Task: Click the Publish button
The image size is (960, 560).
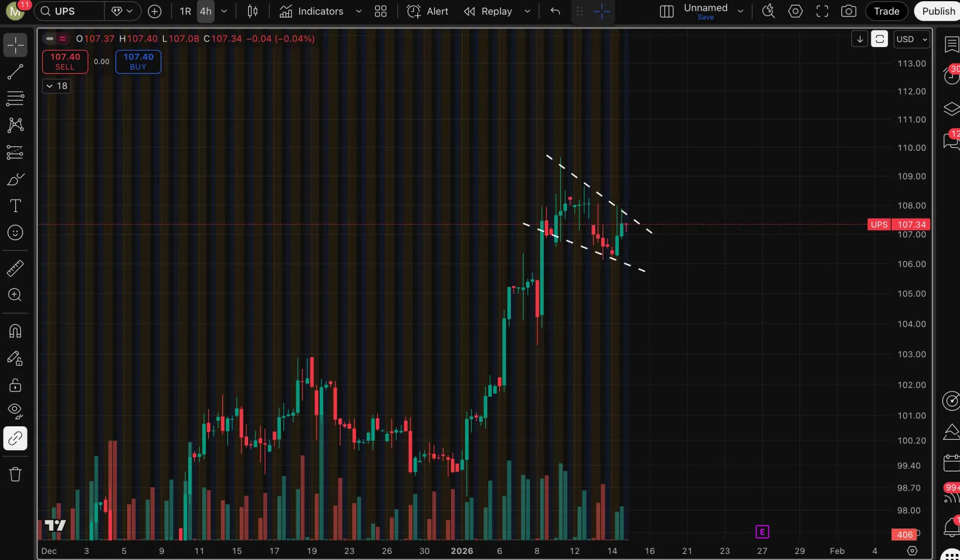Action: 938,11
